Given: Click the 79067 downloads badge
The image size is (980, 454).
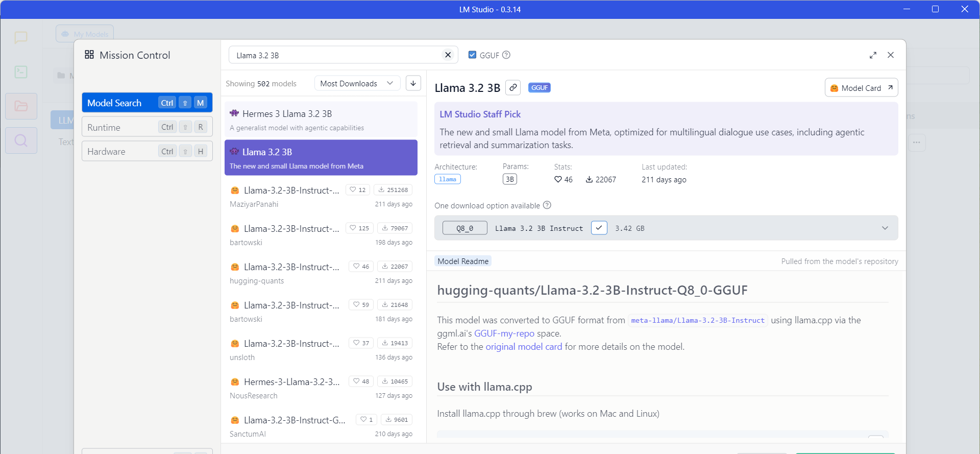Looking at the screenshot, I should pos(395,228).
